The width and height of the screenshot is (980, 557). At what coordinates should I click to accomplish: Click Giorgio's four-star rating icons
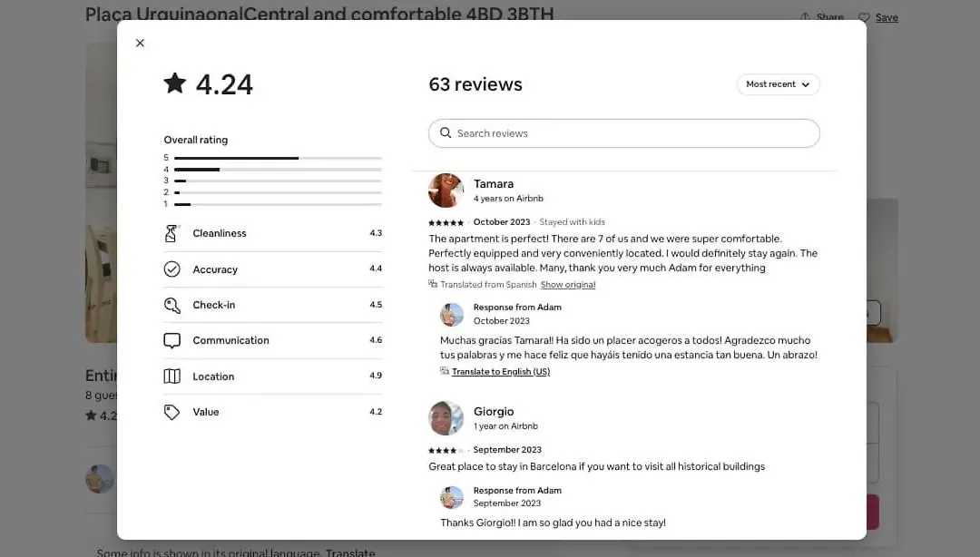[x=446, y=450]
